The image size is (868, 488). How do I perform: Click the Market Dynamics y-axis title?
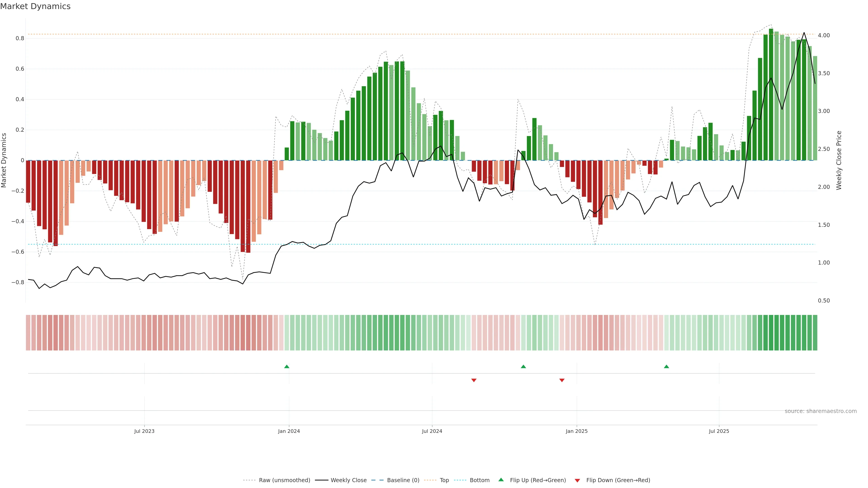pos(4,160)
